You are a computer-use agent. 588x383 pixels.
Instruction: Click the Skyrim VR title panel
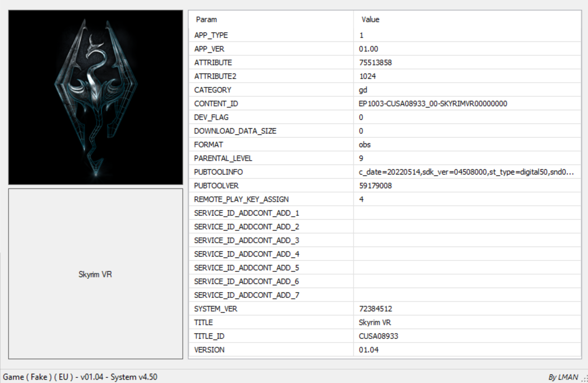96,274
